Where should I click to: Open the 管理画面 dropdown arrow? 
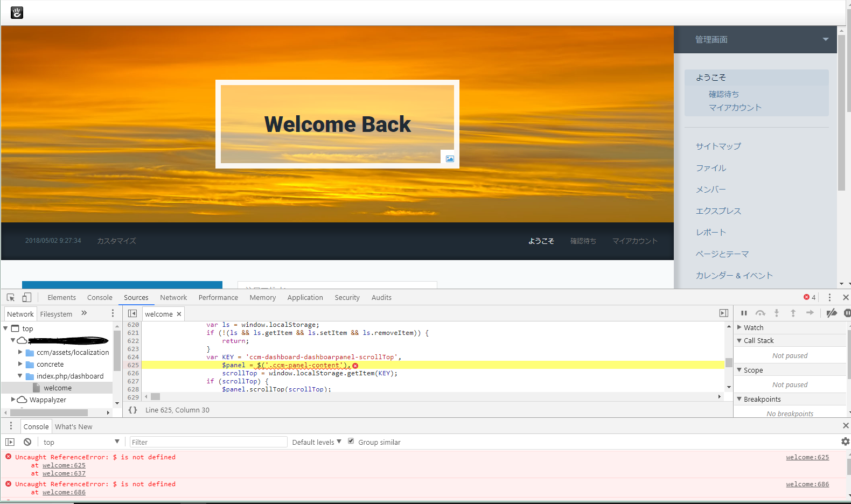(826, 39)
